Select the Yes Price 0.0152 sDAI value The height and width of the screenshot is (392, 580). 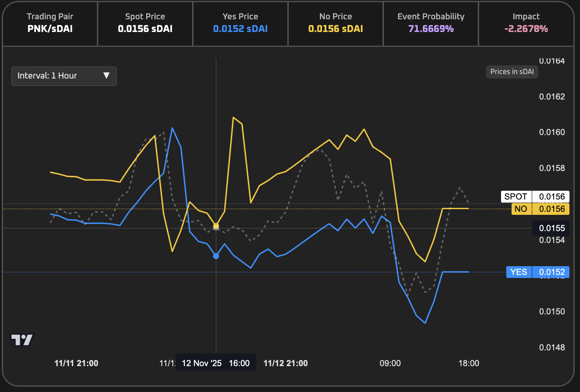240,29
